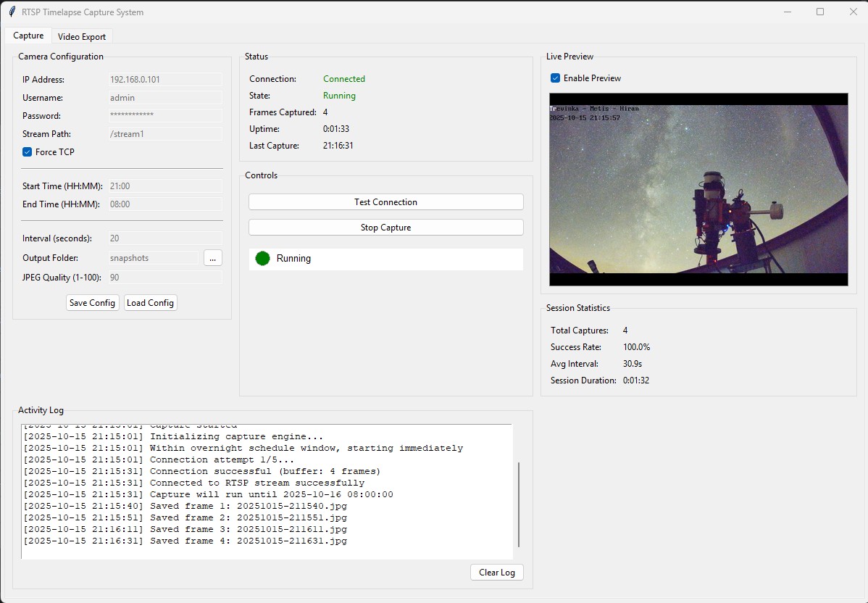Click the Start Time field
Screen dimensions: 868x603
pos(165,186)
